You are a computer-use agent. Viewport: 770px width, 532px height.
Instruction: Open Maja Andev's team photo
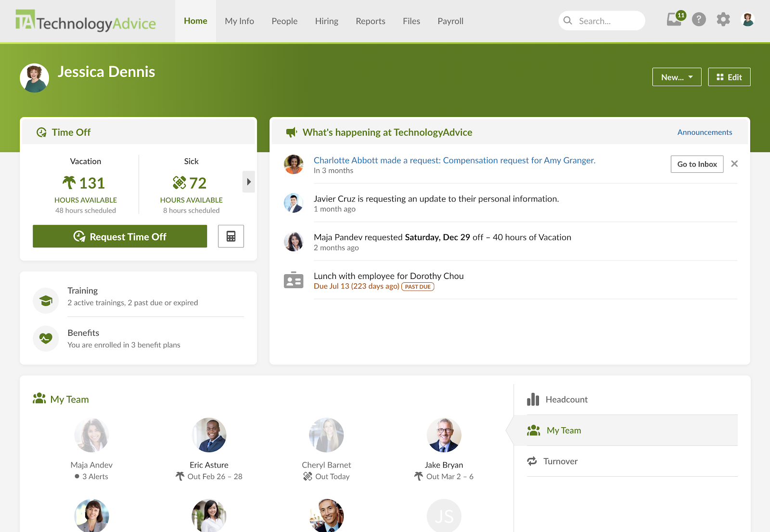[x=91, y=435]
